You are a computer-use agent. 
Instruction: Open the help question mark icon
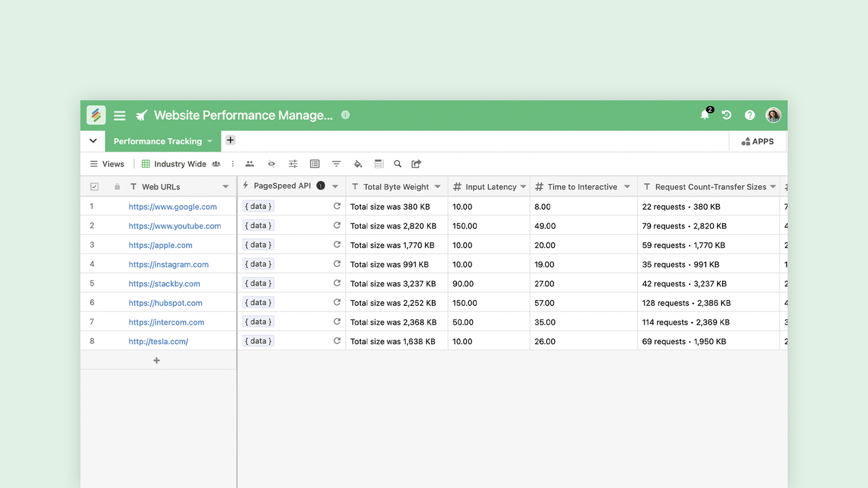click(750, 115)
